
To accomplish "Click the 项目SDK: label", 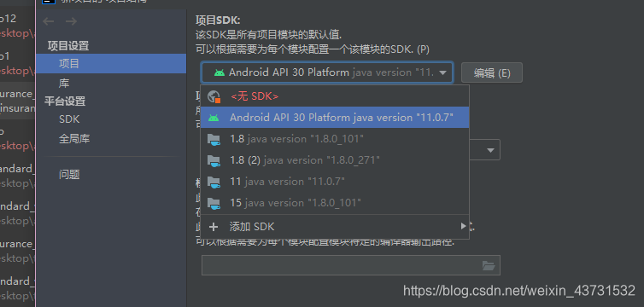I will (218, 20).
